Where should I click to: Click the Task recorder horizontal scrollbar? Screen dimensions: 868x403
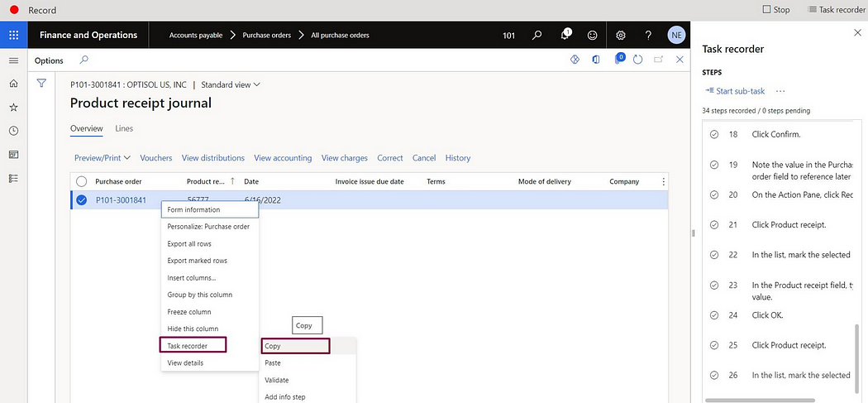tap(759, 400)
